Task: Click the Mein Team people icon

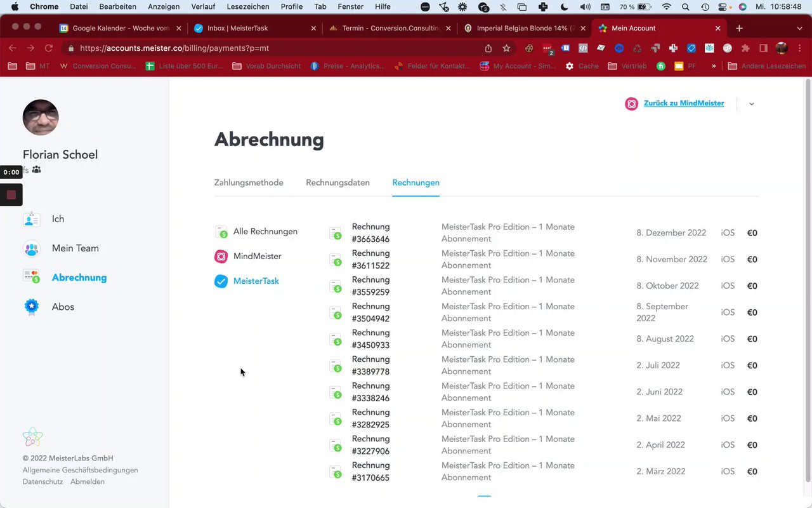Action: tap(32, 248)
